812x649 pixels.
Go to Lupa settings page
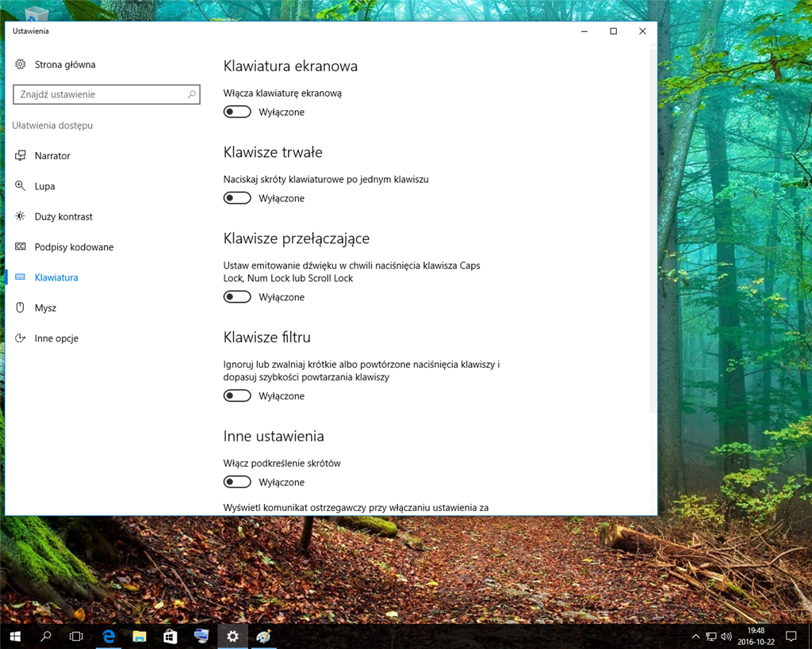(44, 186)
